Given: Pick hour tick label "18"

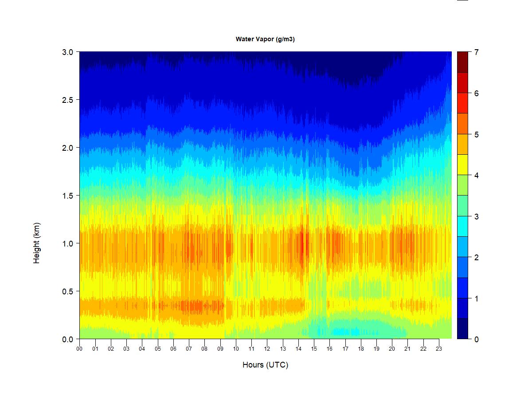Looking at the screenshot, I should tap(361, 348).
